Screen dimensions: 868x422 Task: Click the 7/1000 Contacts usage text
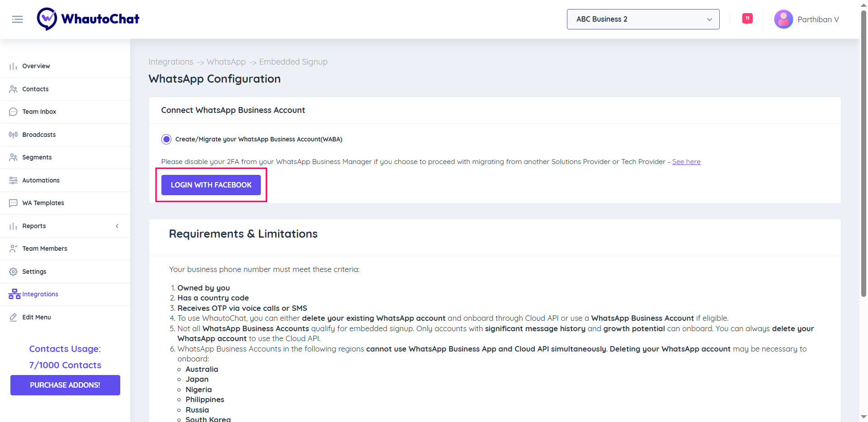(x=65, y=365)
